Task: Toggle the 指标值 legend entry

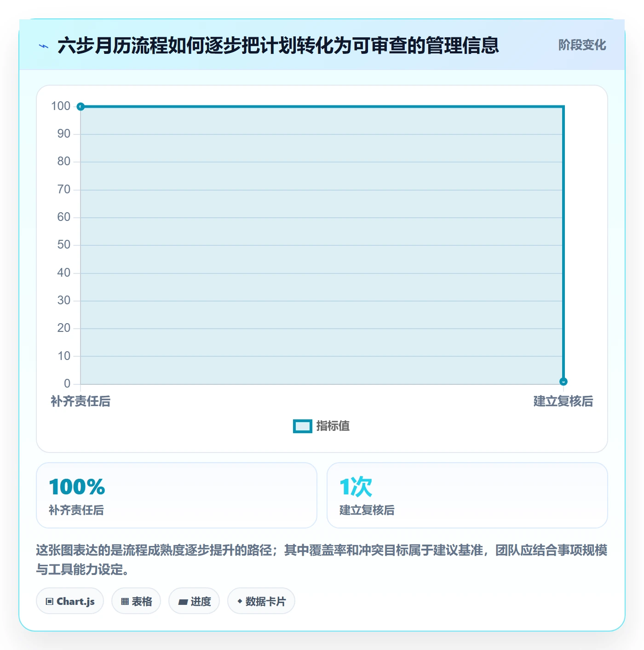Action: [321, 426]
